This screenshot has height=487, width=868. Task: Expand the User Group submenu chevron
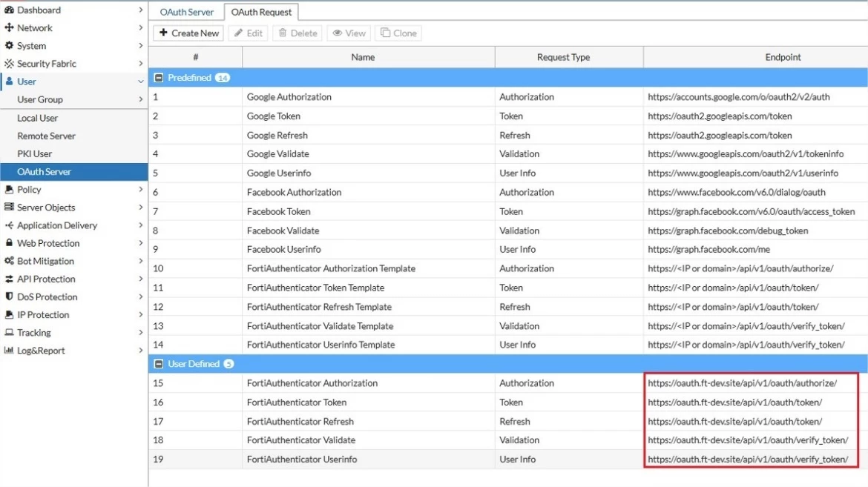(x=141, y=99)
